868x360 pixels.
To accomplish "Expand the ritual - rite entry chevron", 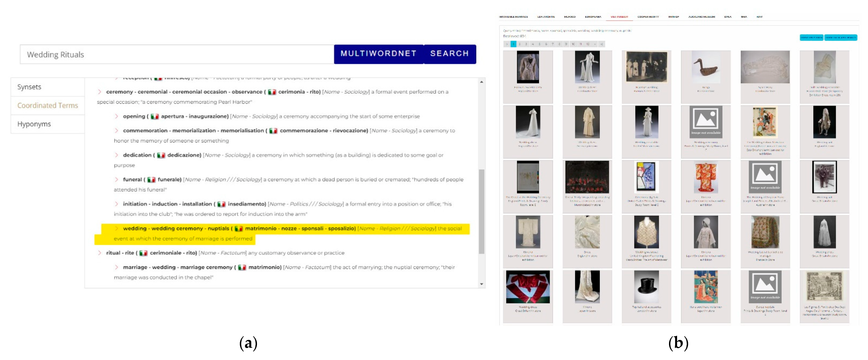I will 99,253.
